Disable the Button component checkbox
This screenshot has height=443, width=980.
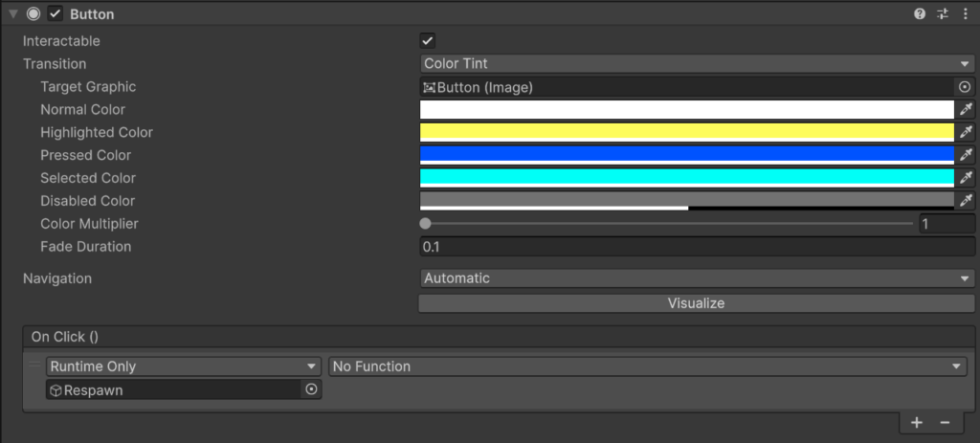[56, 13]
